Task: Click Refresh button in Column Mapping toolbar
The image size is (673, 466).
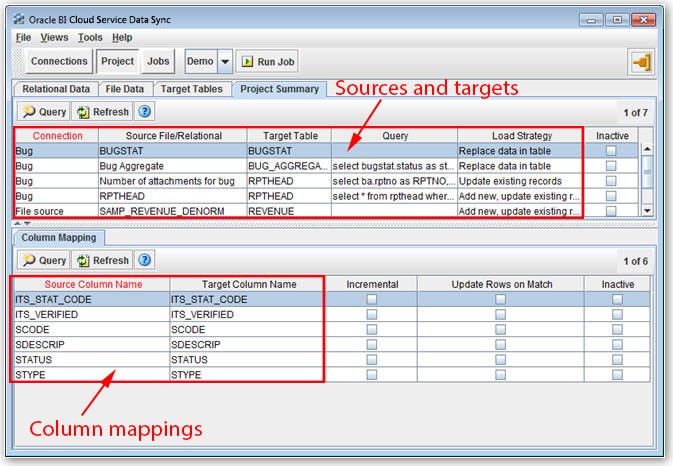Action: [x=102, y=260]
